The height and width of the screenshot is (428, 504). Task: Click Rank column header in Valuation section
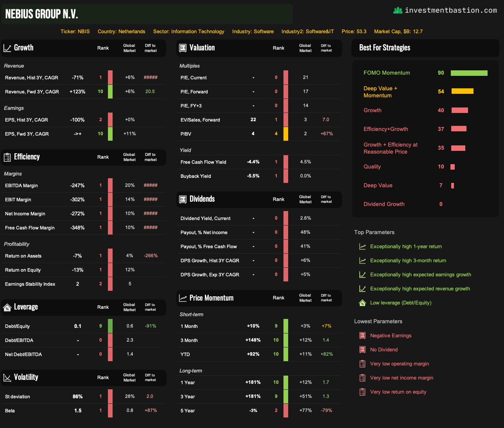(278, 48)
